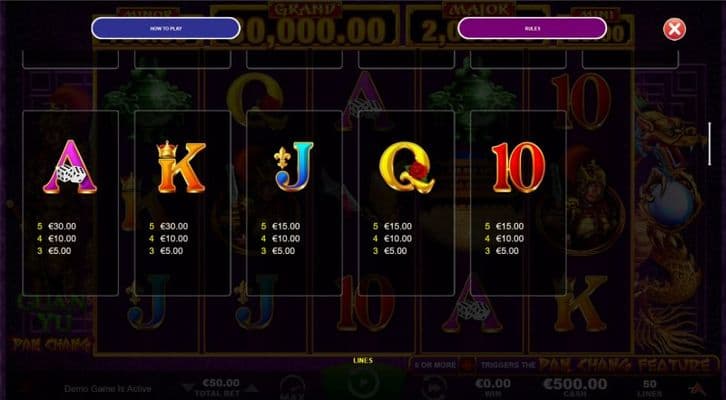Click the King card payout panel

(x=182, y=203)
